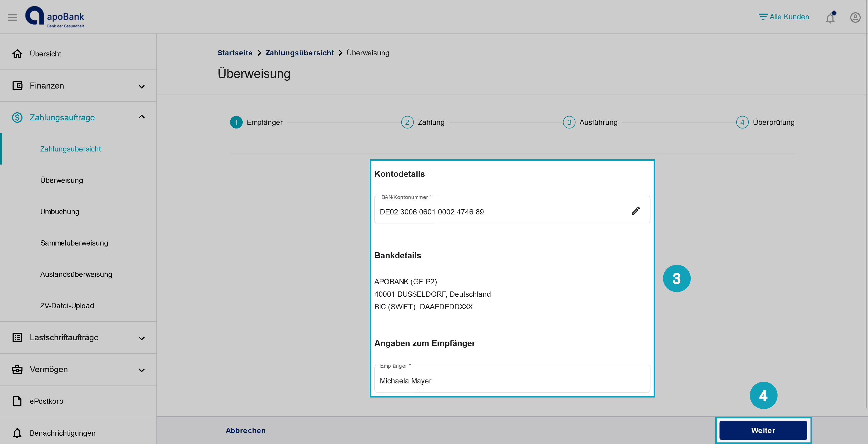Expand the Lastschriftaufträge section chevron
Viewport: 868px width, 444px height.
141,338
